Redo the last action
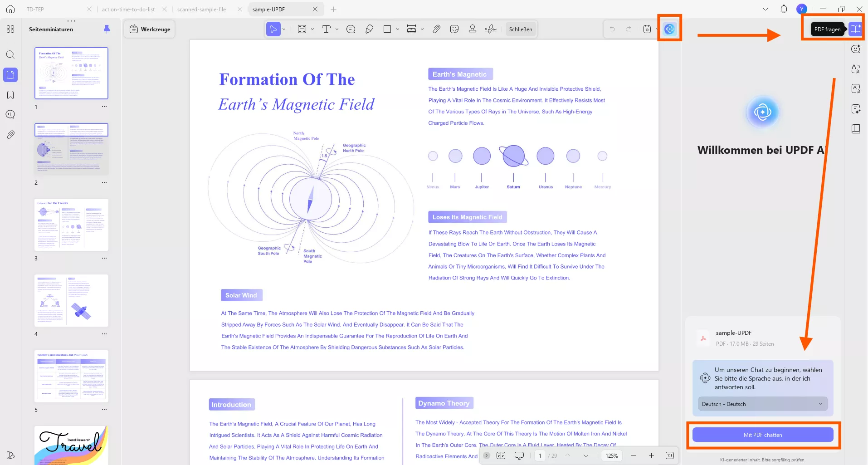The image size is (868, 465). click(x=629, y=29)
